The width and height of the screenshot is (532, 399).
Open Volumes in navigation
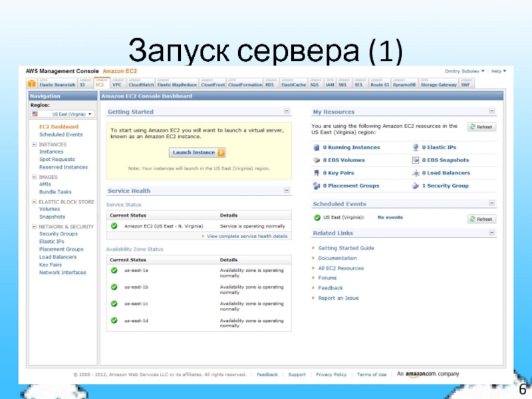pyautogui.click(x=49, y=209)
